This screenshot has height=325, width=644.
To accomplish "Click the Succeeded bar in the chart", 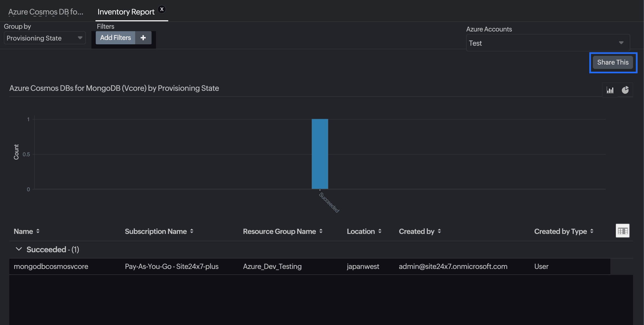I will pyautogui.click(x=320, y=153).
